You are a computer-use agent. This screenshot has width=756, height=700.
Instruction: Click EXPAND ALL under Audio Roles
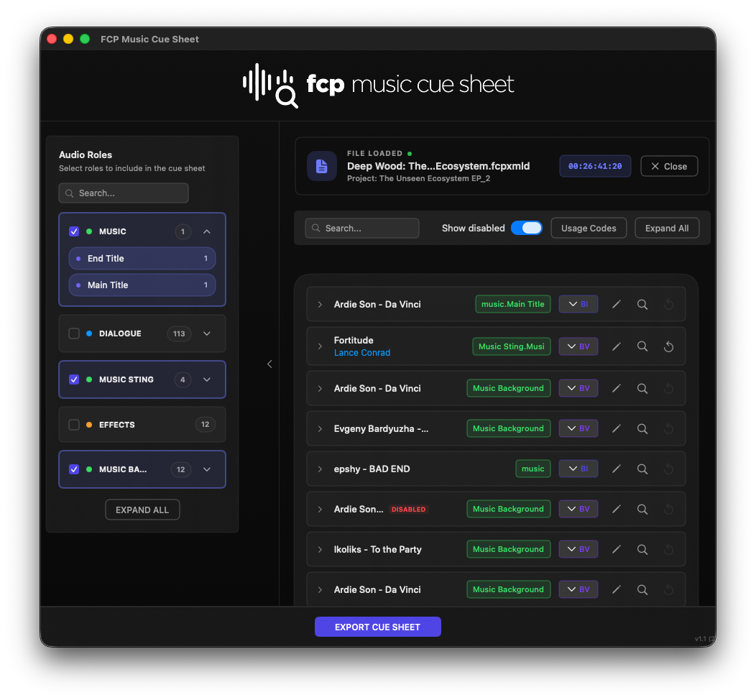point(142,510)
